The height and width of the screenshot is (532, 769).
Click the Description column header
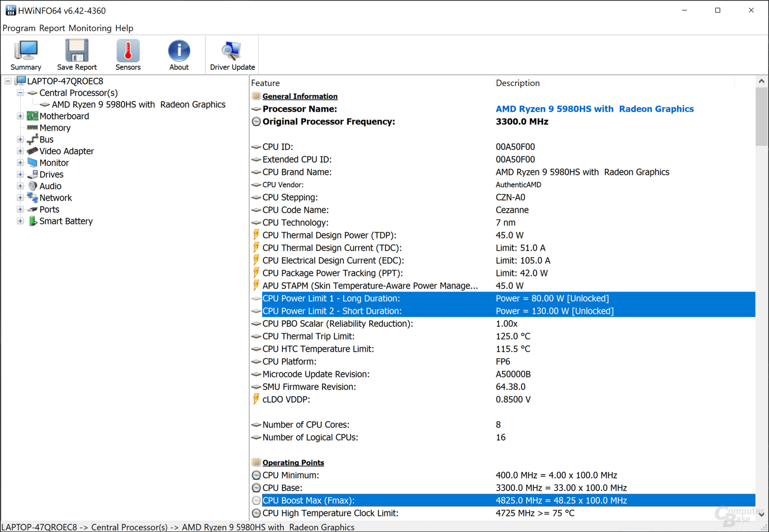614,83
